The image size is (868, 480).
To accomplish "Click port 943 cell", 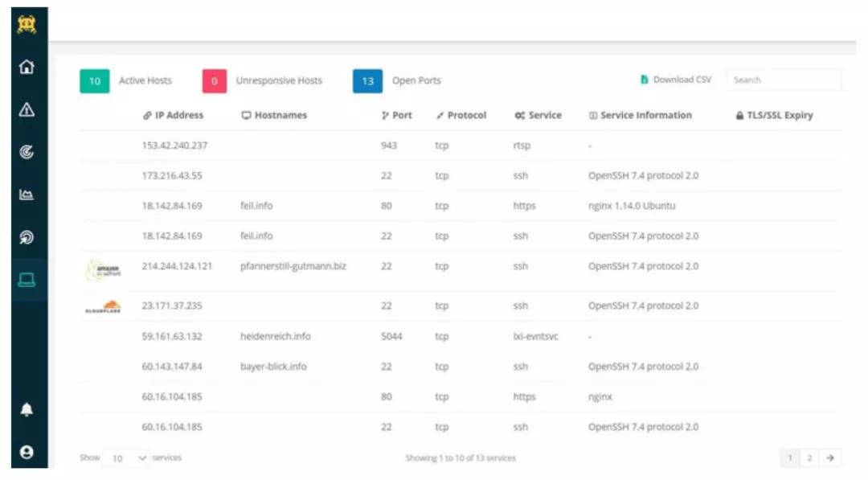I will point(389,146).
